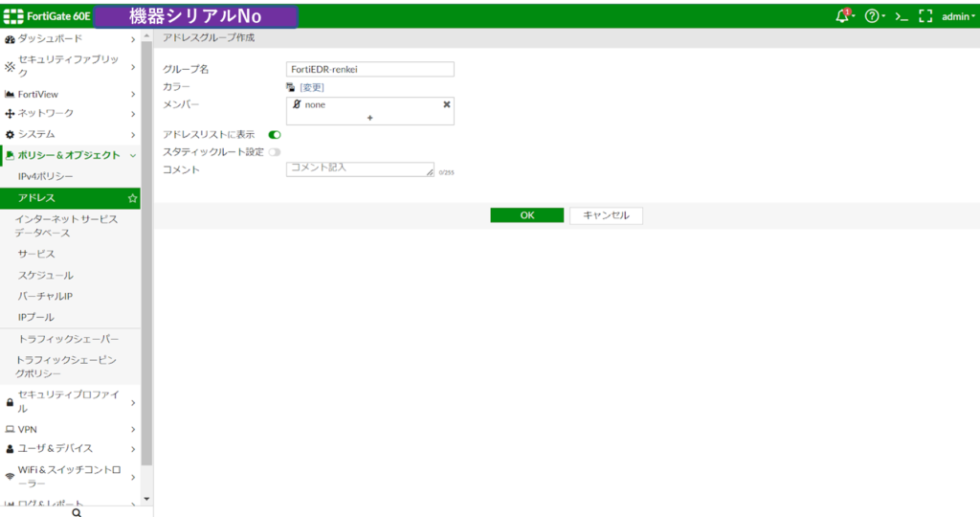
Task: Enable the スタティックルート設定 switch
Action: point(275,152)
